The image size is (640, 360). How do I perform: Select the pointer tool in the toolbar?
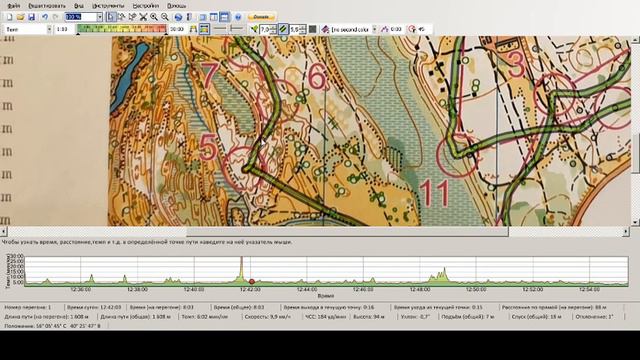pyautogui.click(x=111, y=17)
